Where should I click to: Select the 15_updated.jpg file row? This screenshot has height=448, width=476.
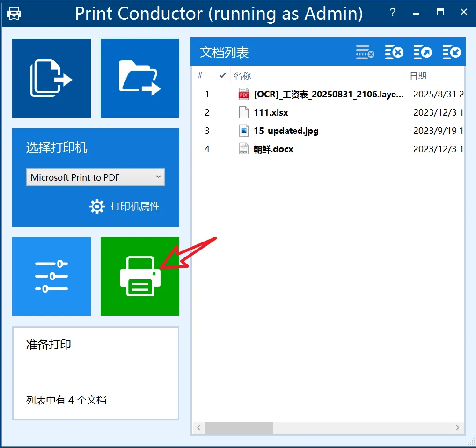[329, 131]
